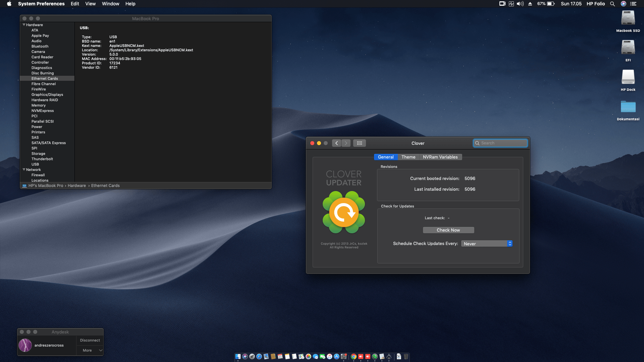The width and height of the screenshot is (644, 362).
Task: Open Notification Center icon in menu bar
Action: (x=633, y=4)
